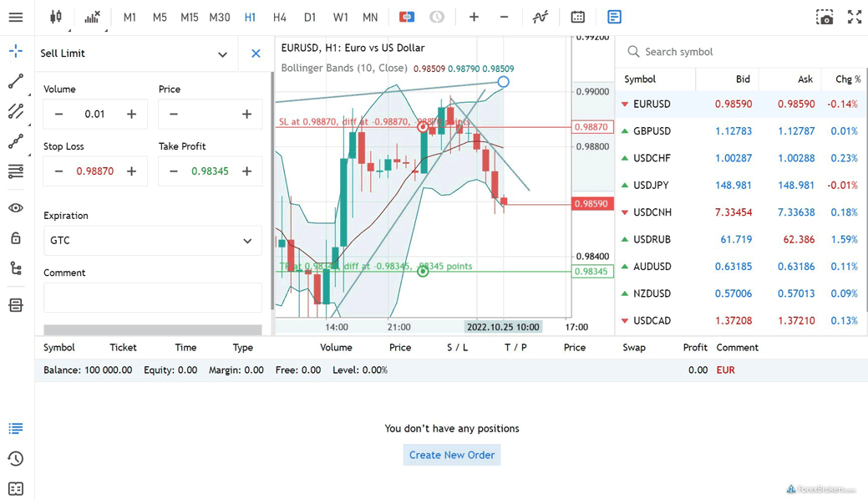868x500 pixels.
Task: Toggle the order form panel button
Action: [x=614, y=17]
